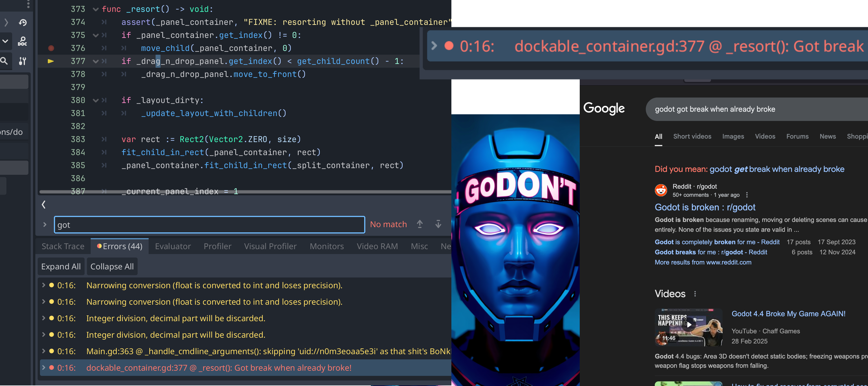Screen dimensions: 868x386
Task: Click the left angle bracket above the find bar
Action: pos(43,205)
